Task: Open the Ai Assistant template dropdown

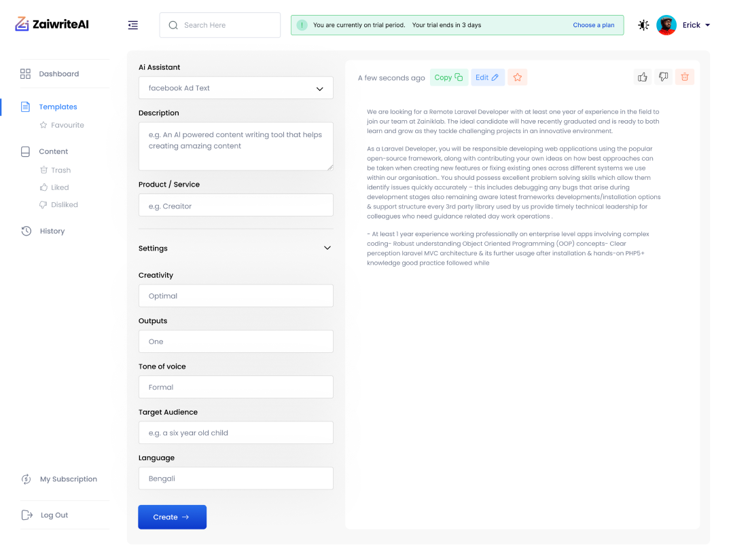Action: point(236,88)
